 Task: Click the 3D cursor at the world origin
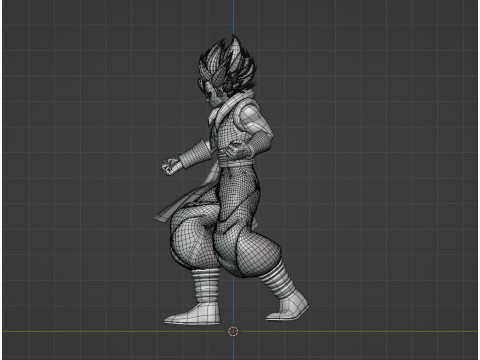coord(233,331)
